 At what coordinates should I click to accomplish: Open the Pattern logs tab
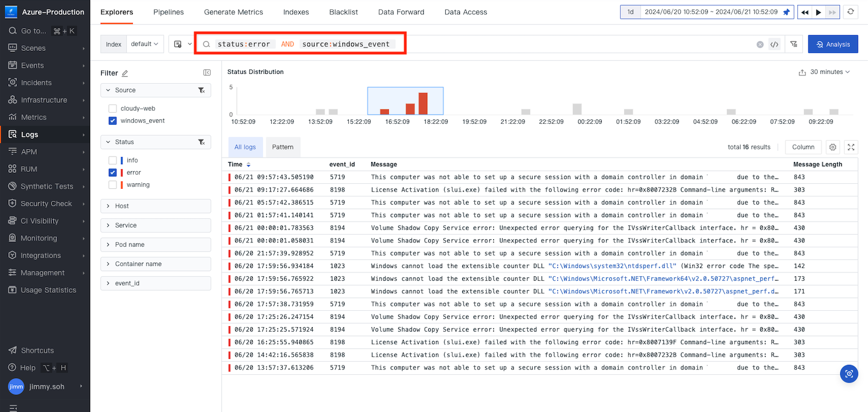coord(283,147)
